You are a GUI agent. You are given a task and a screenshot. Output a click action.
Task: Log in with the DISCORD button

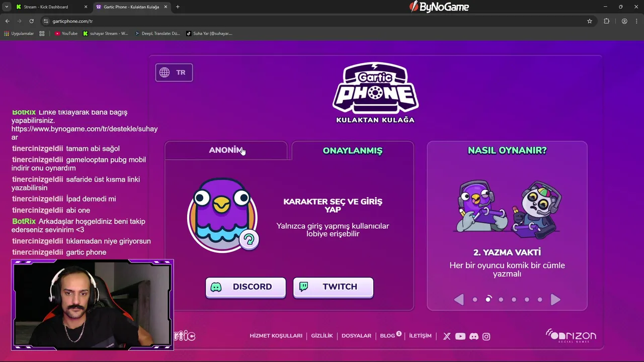pyautogui.click(x=246, y=287)
